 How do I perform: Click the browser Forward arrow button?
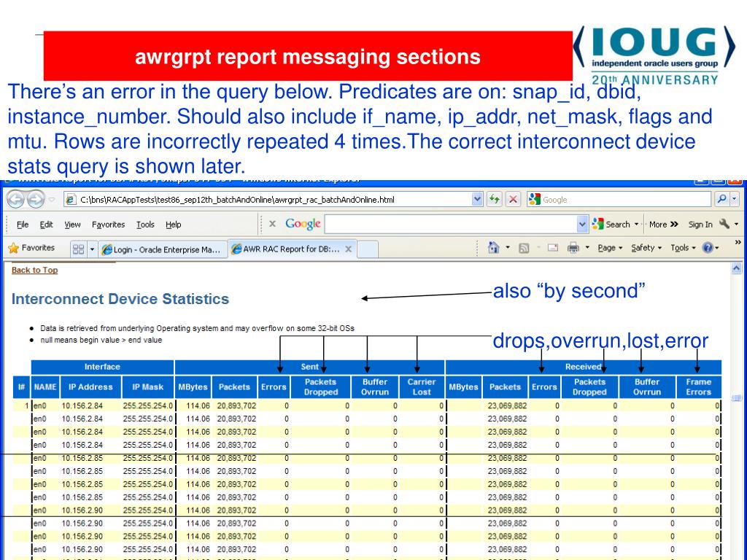(35, 200)
